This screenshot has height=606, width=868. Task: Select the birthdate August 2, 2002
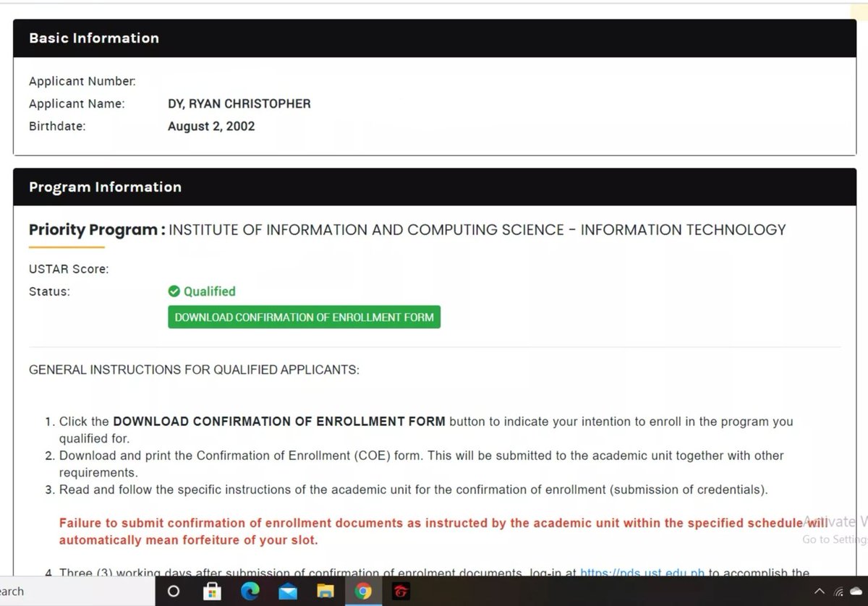click(211, 127)
